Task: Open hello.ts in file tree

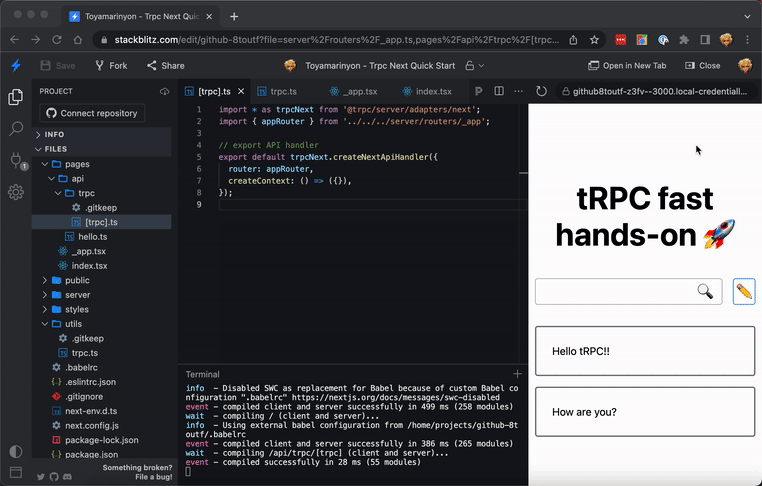Action: 101,237
